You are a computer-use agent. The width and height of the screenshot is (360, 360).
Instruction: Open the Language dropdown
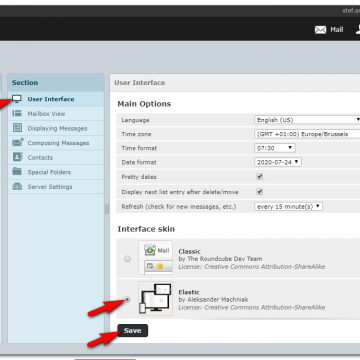click(307, 120)
